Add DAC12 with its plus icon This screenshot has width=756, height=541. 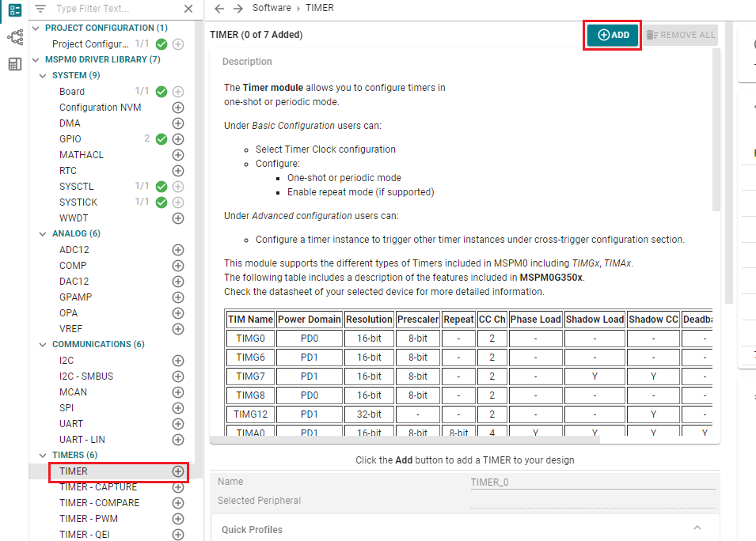point(178,282)
